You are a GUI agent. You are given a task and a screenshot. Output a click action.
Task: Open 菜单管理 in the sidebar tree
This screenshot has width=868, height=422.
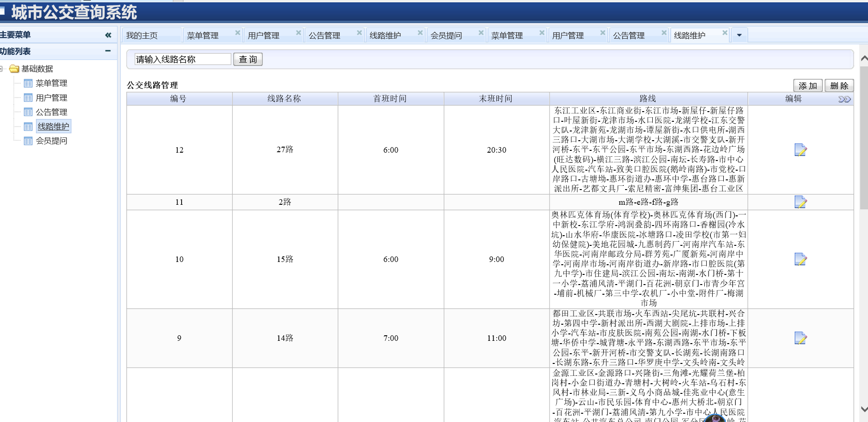52,83
